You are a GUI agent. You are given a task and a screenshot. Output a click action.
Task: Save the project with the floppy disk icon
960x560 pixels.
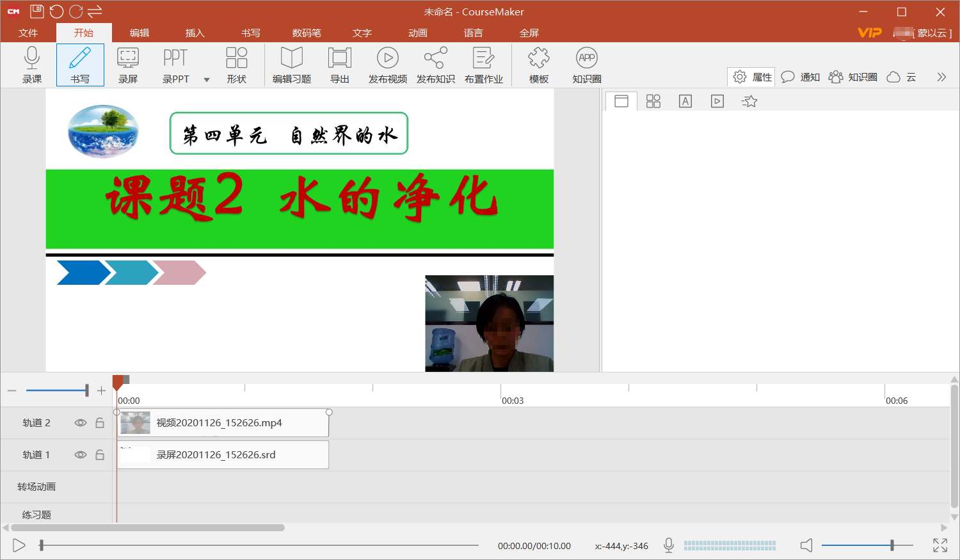tap(37, 12)
